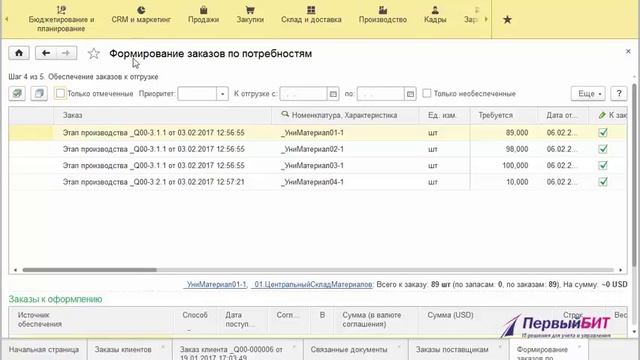Click required quantity 10,000
Image resolution: width=640 pixels, height=360 pixels.
517,182
